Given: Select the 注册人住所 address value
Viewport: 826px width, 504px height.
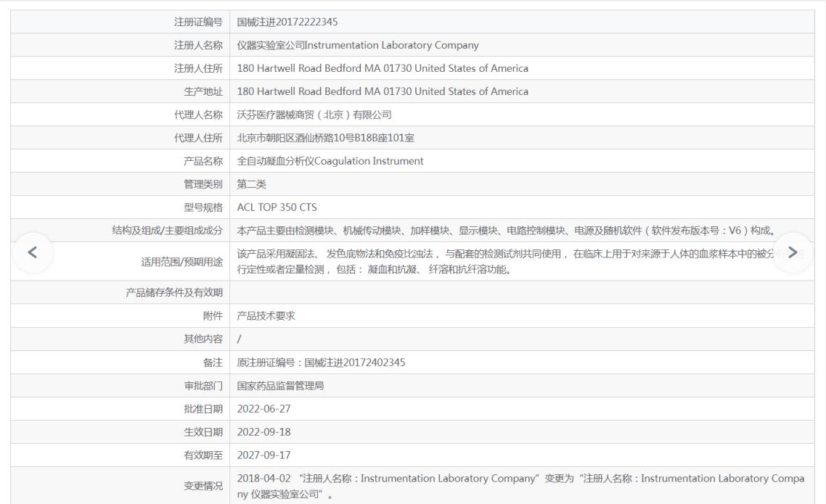Looking at the screenshot, I should (x=383, y=68).
